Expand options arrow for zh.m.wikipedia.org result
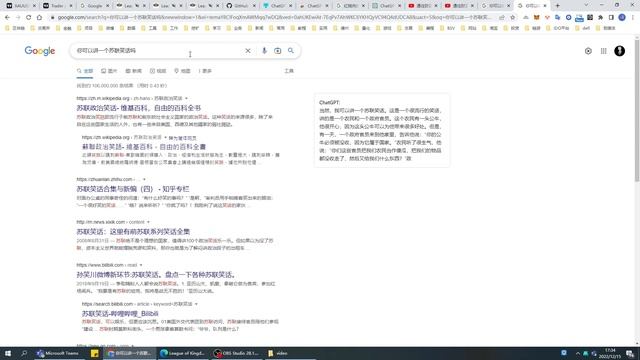 point(187,98)
